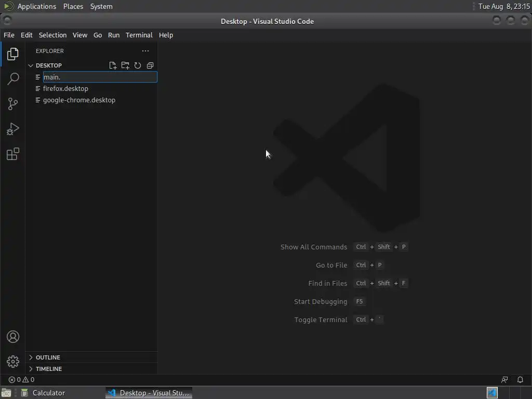Open the Places system menu

(73, 6)
